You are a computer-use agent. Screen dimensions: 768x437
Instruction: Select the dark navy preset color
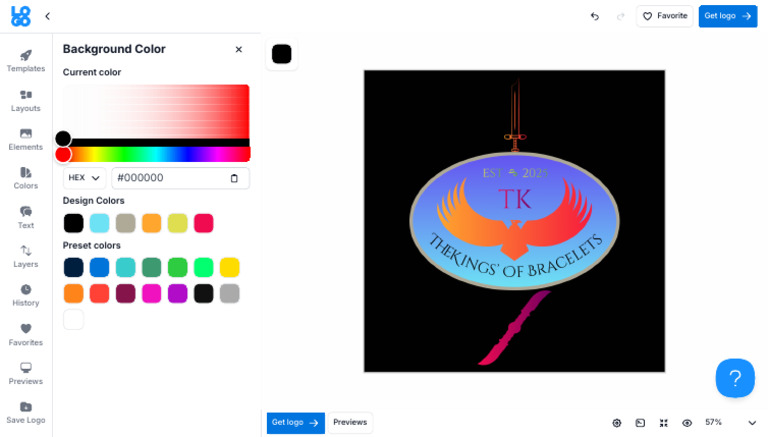[73, 267]
